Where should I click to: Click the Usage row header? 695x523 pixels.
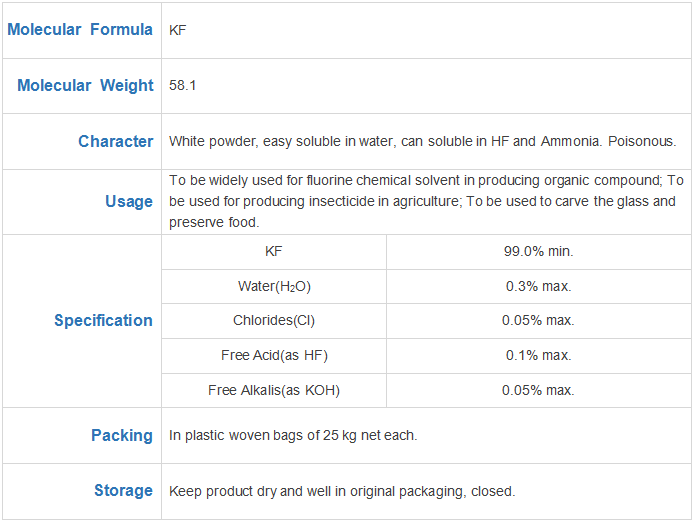pyautogui.click(x=129, y=202)
